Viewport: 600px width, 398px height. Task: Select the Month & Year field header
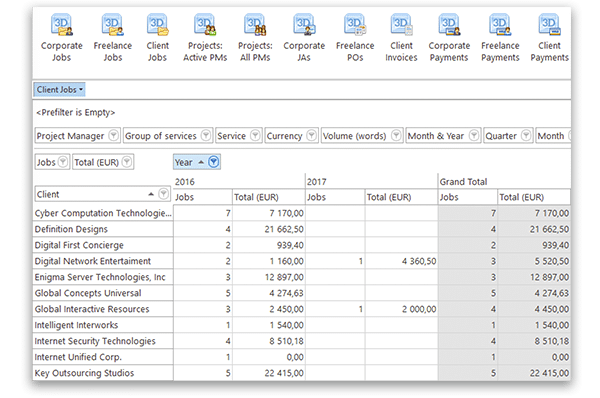click(443, 135)
